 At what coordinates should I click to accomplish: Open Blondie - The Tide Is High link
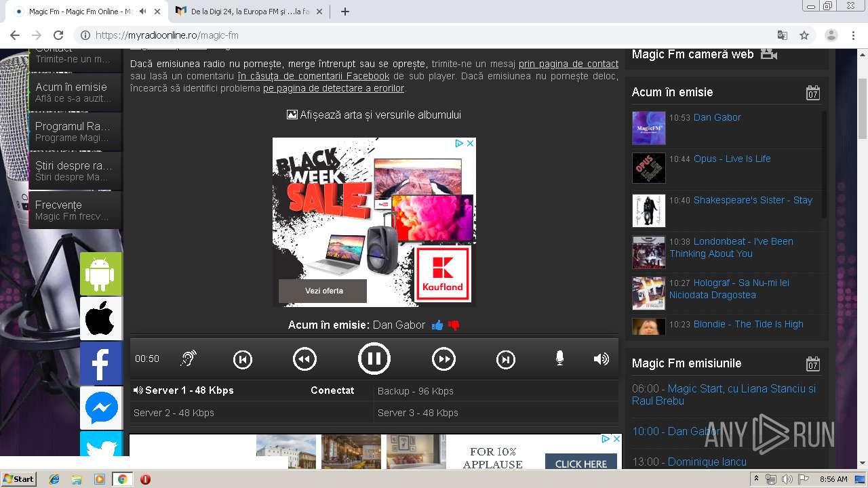(x=748, y=324)
